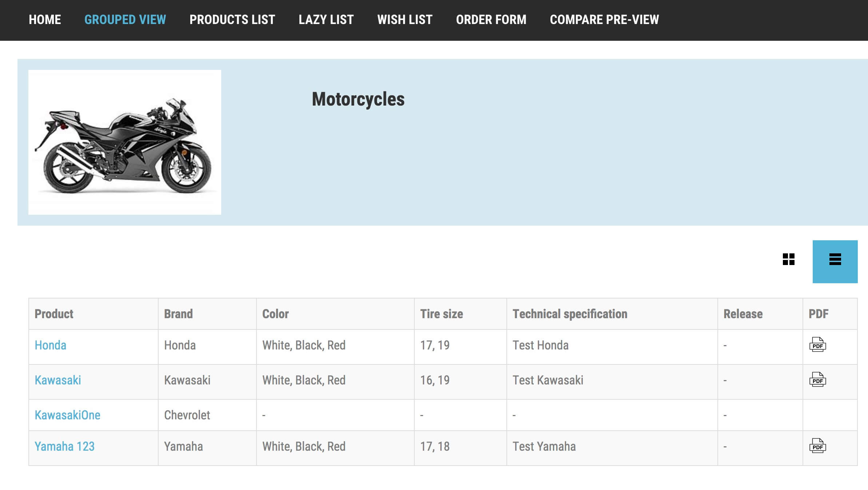Switch to grid view icon
Image resolution: width=868 pixels, height=490 pixels.
(788, 259)
